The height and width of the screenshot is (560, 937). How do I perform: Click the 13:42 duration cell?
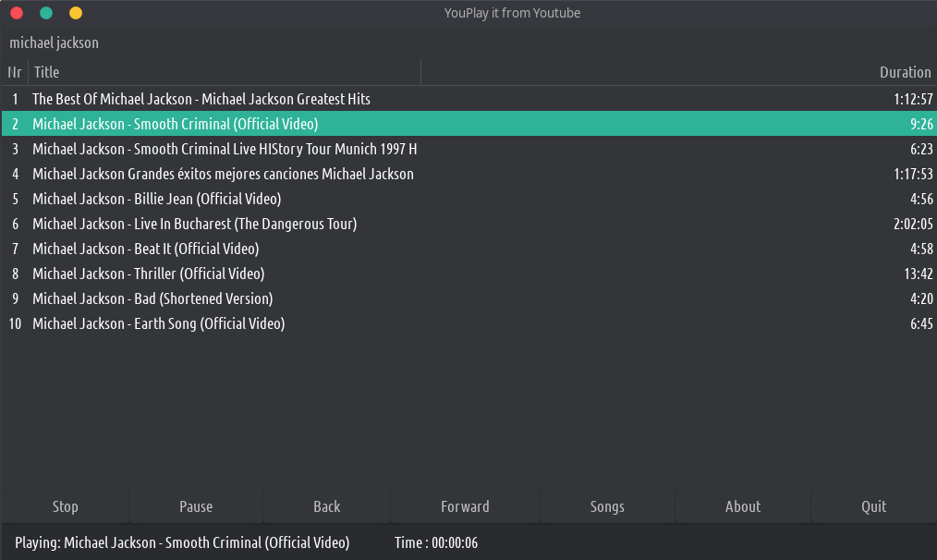click(919, 274)
